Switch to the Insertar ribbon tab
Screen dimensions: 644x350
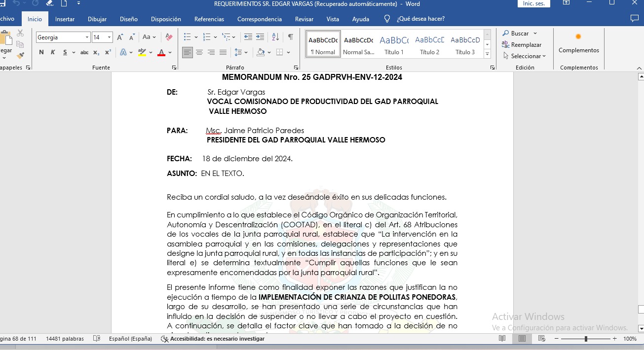65,19
